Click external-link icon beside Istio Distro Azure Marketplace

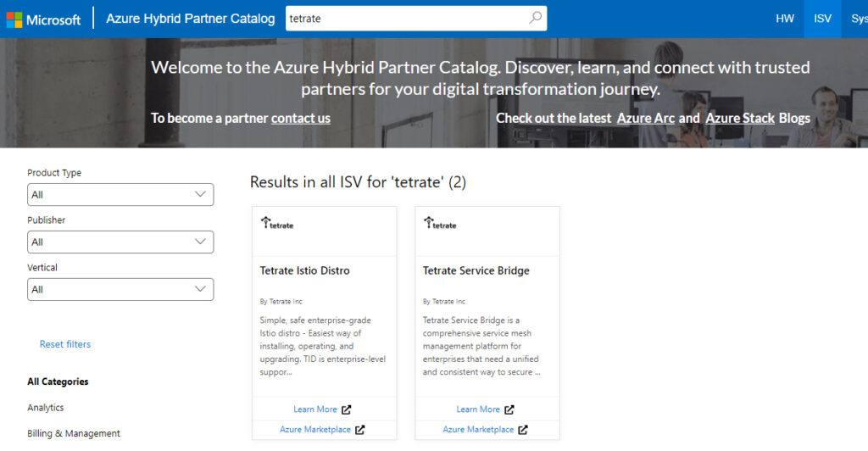360,430
